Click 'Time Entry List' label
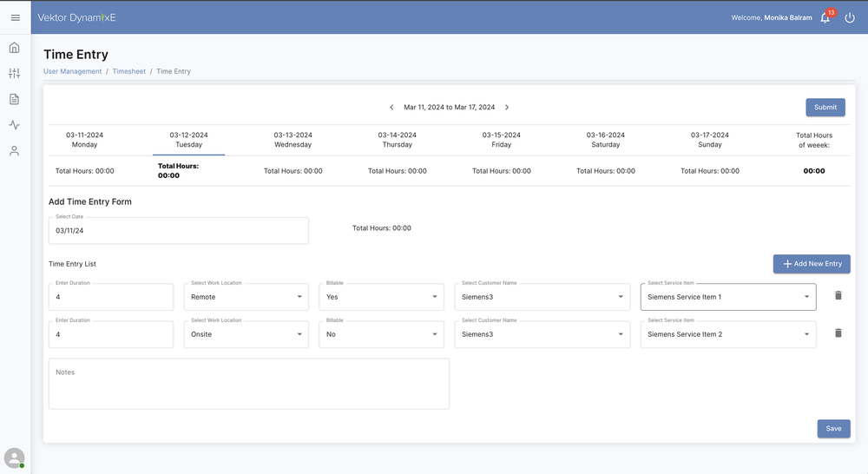The height and width of the screenshot is (474, 868). [x=73, y=264]
